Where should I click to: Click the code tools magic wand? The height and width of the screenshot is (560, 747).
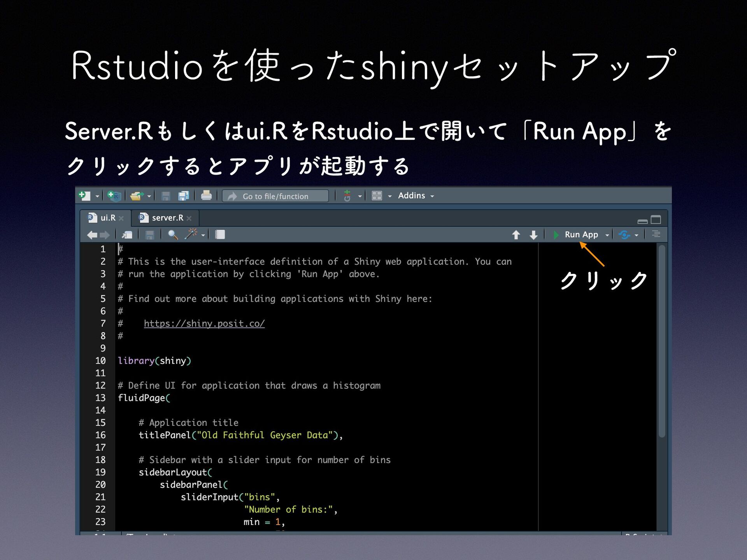coord(191,234)
